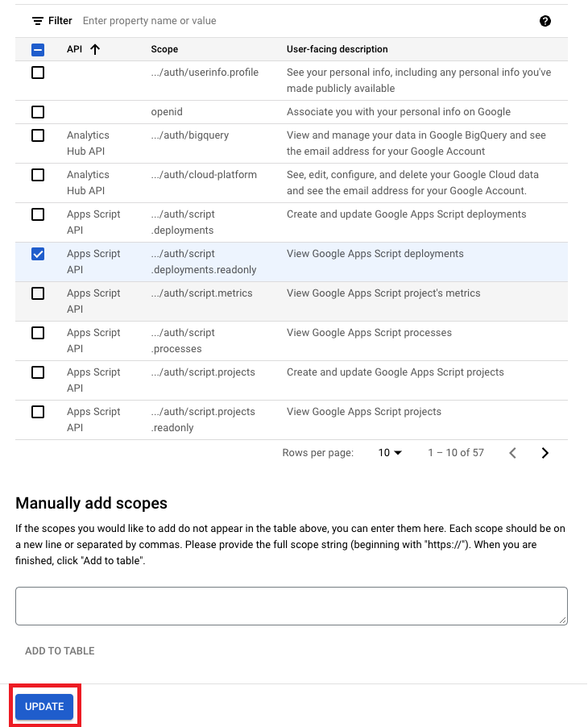The image size is (588, 727).
Task: Go to next page of scopes
Action: [545, 453]
